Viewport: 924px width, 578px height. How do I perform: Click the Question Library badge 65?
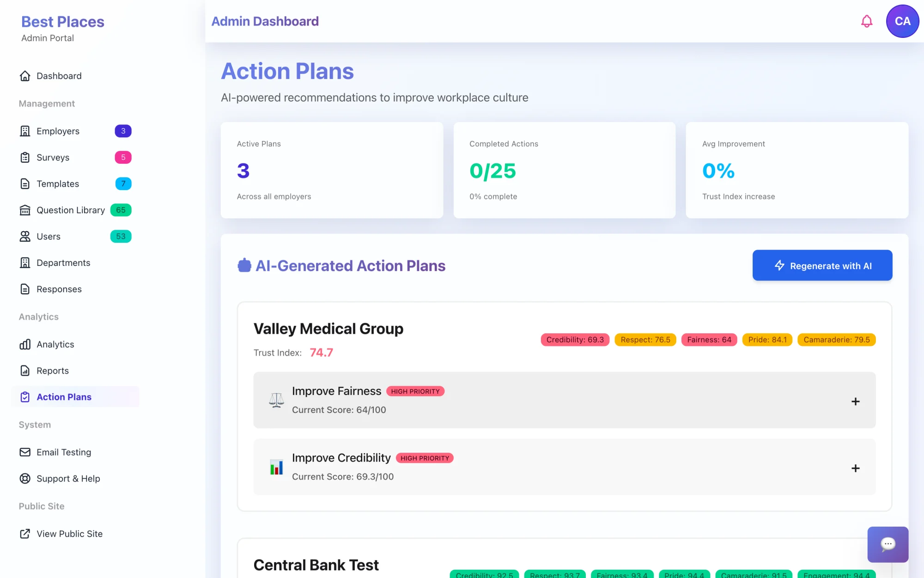click(x=121, y=210)
